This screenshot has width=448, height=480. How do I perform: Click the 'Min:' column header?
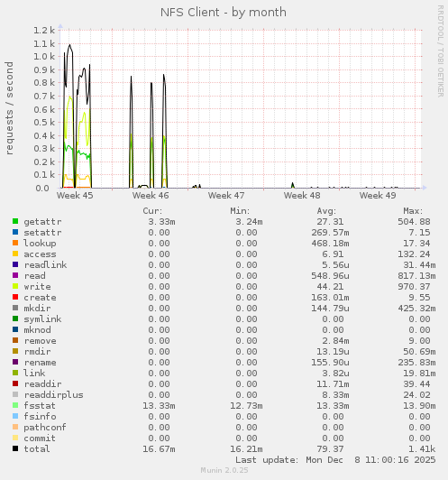pyautogui.click(x=240, y=211)
